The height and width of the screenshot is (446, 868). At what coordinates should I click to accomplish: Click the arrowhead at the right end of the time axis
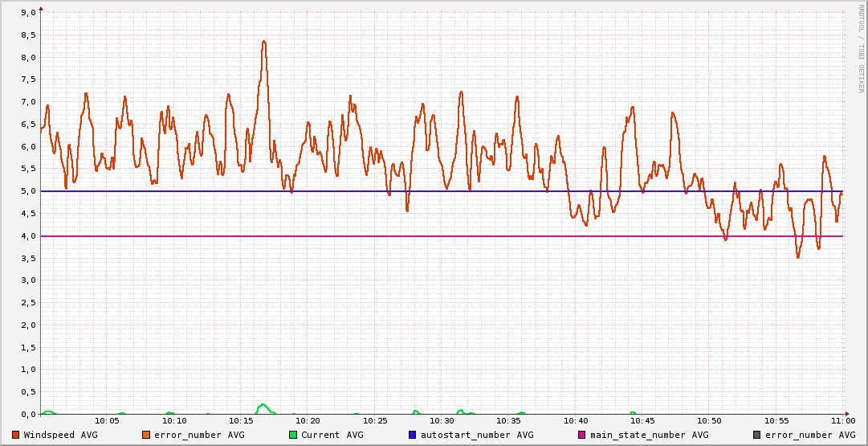(x=847, y=414)
